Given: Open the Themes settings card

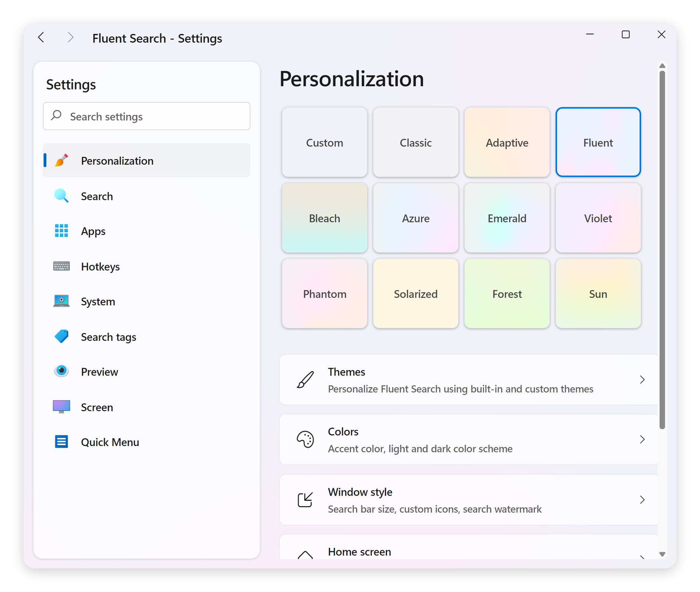Looking at the screenshot, I should [x=469, y=380].
